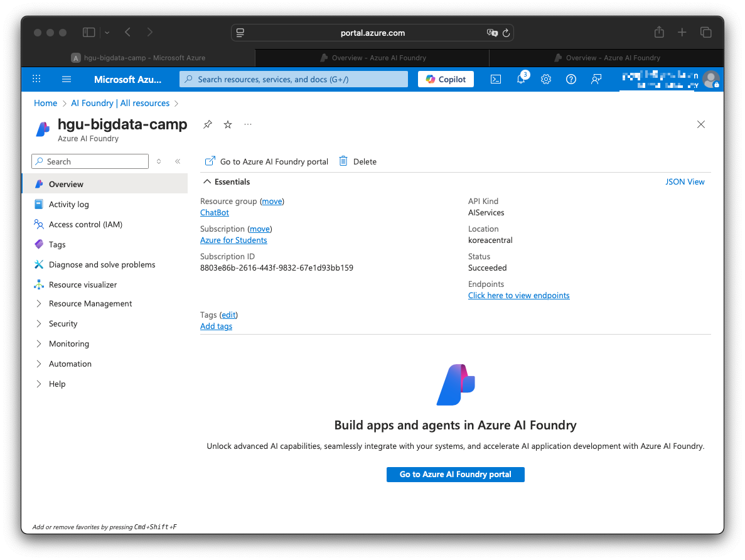Reload the page in Safari
Viewport: 745px width, 560px height.
tap(506, 33)
